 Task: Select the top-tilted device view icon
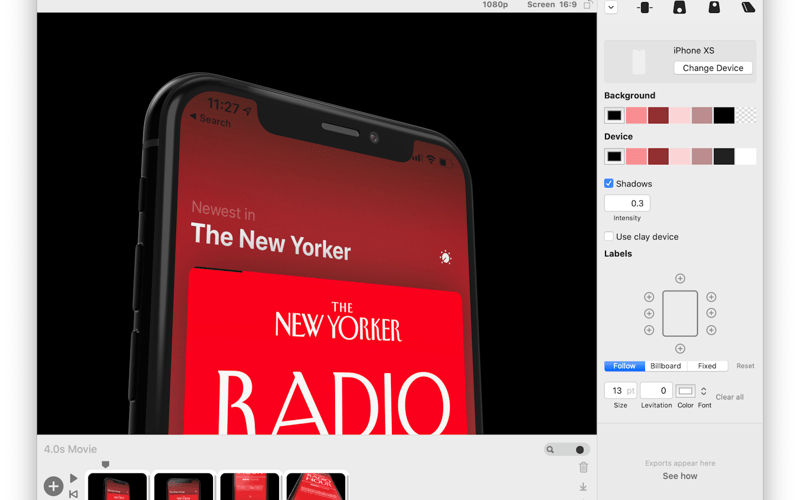pyautogui.click(x=714, y=7)
